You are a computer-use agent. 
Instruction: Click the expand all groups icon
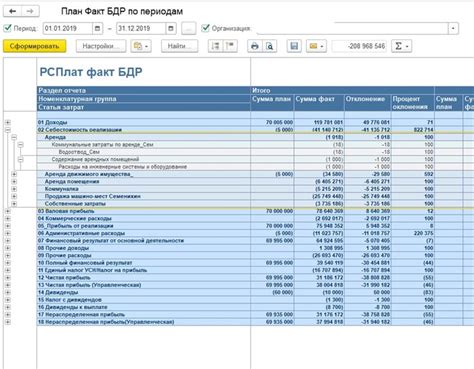point(215,46)
